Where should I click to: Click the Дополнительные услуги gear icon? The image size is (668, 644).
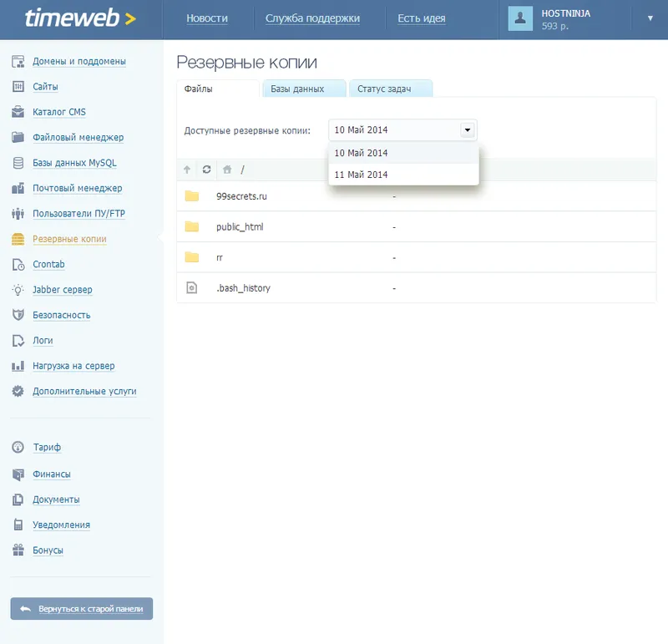click(18, 391)
